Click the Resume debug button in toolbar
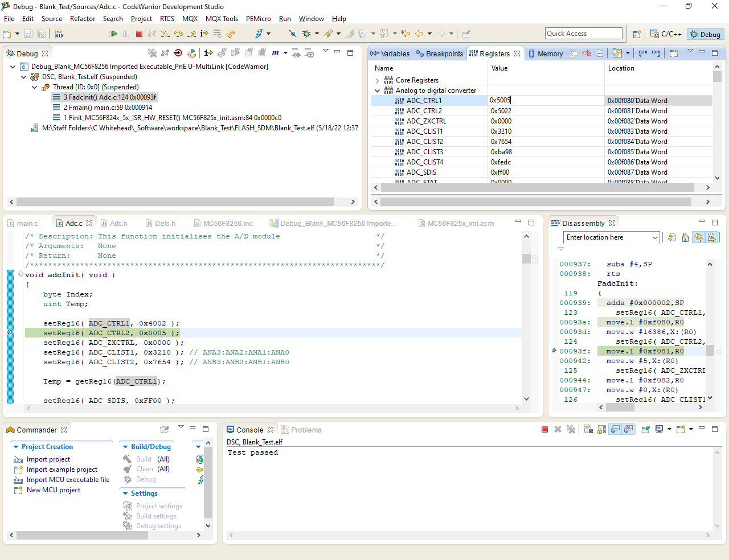Viewport: 729px width, 560px height. [x=113, y=34]
